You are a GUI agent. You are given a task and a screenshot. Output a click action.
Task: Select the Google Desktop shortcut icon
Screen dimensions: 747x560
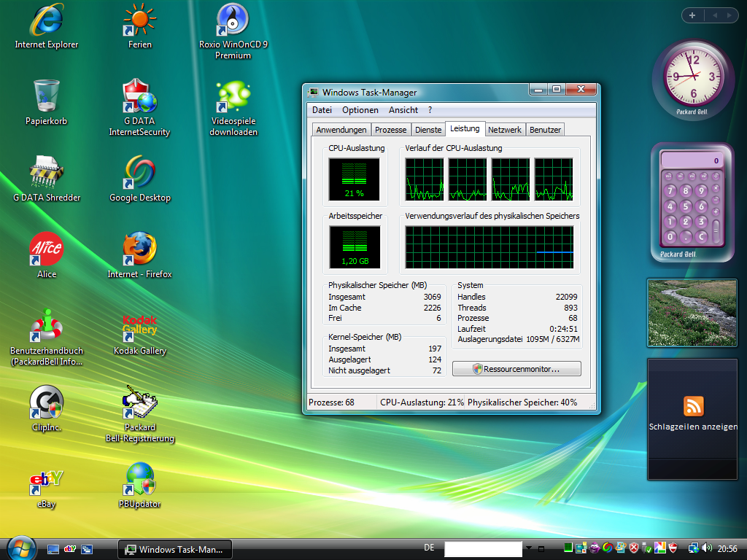point(139,179)
